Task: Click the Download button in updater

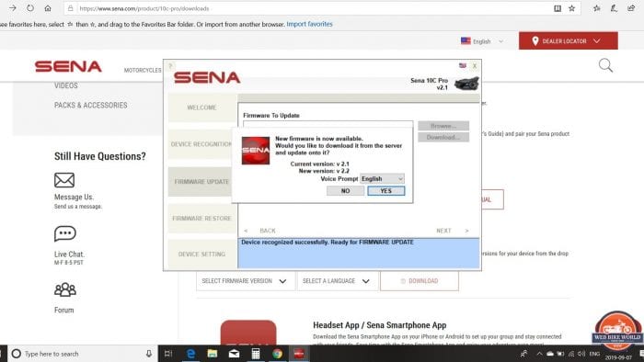Action: pos(443,137)
